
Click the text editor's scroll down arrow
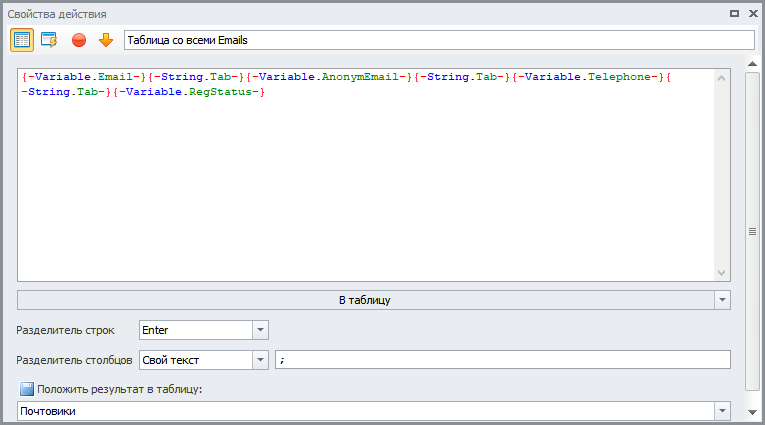pos(722,273)
